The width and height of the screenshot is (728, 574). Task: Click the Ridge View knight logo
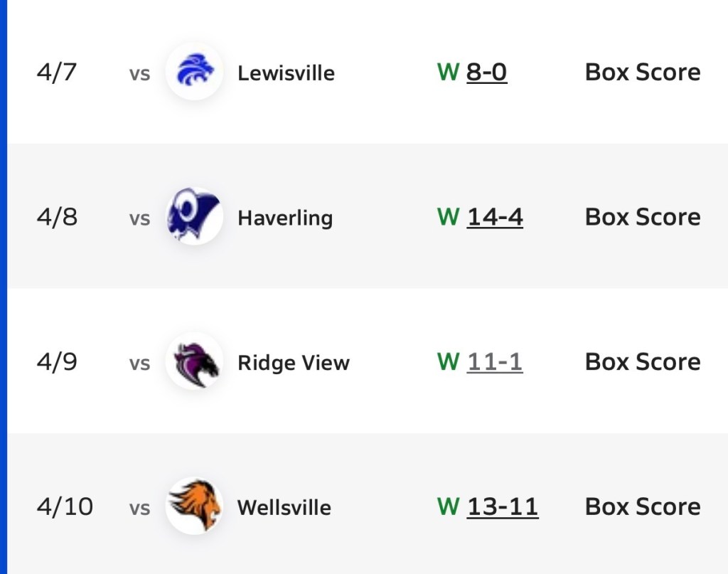click(x=194, y=361)
